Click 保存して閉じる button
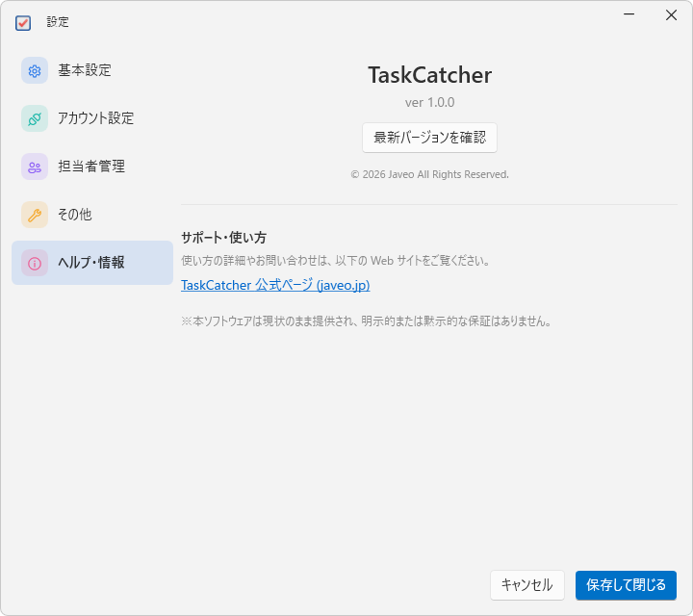The width and height of the screenshot is (693, 616). tap(626, 585)
